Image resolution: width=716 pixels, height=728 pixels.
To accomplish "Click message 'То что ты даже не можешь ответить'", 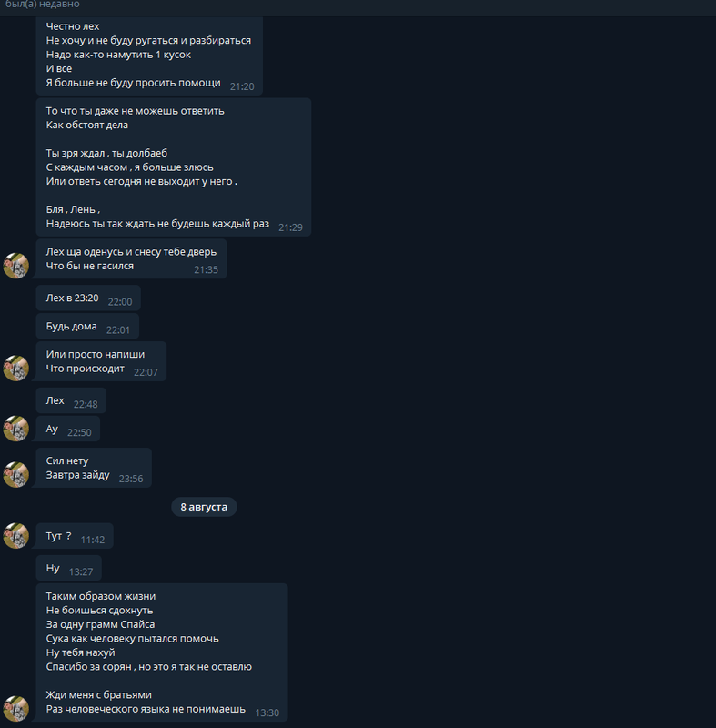I will coord(174,167).
